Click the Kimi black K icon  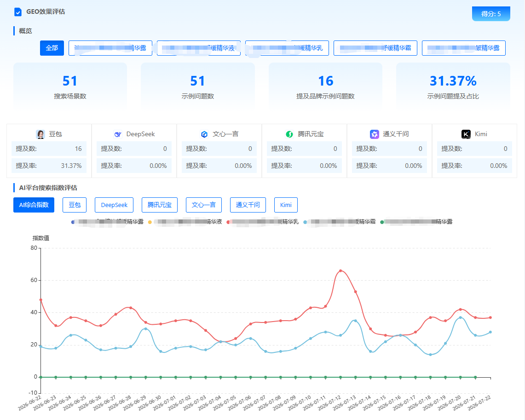pyautogui.click(x=466, y=134)
